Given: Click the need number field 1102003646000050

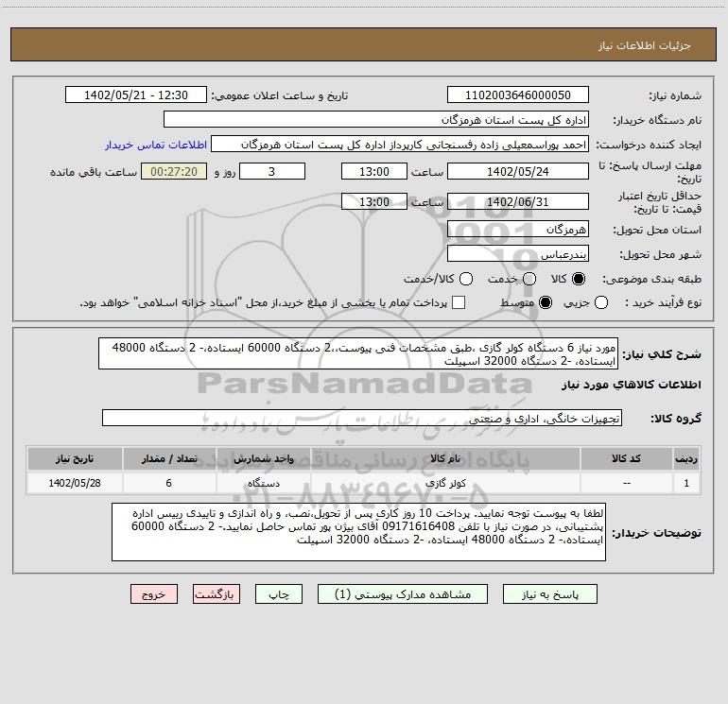Looking at the screenshot, I should point(518,95).
